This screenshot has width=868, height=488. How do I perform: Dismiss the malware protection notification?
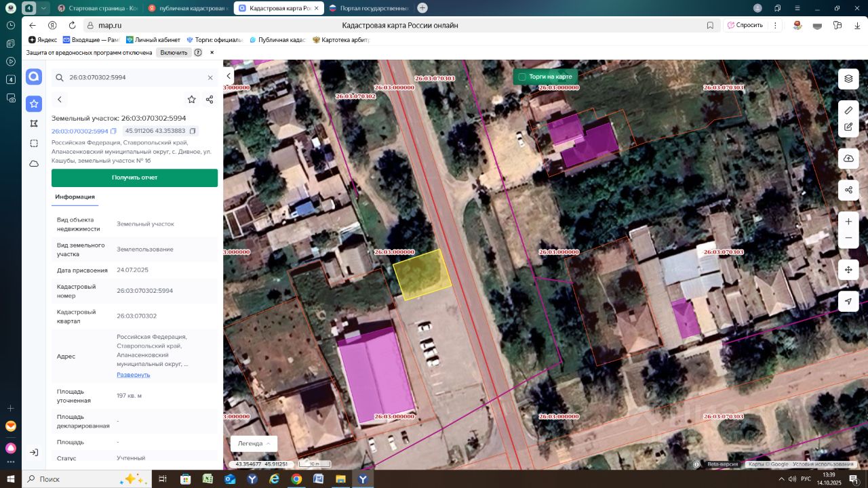click(x=212, y=52)
